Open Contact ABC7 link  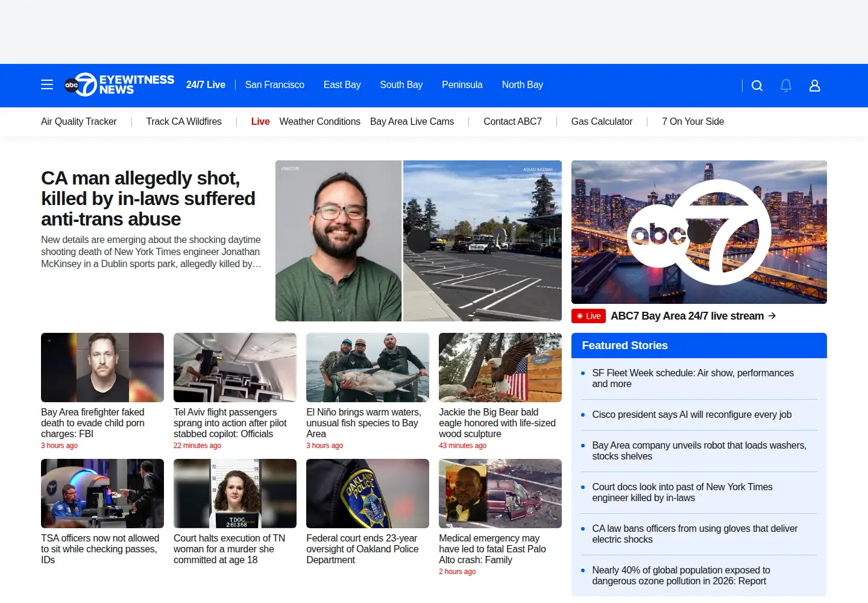click(x=513, y=122)
